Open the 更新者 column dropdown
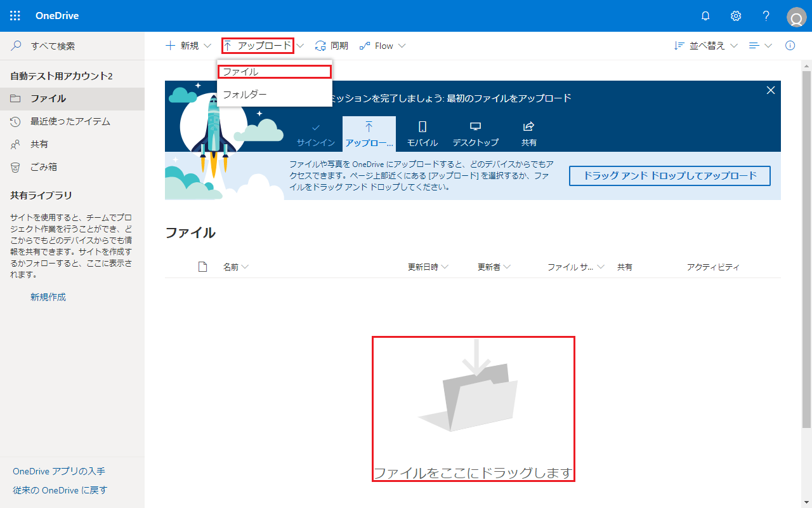This screenshot has height=508, width=812. coord(494,267)
